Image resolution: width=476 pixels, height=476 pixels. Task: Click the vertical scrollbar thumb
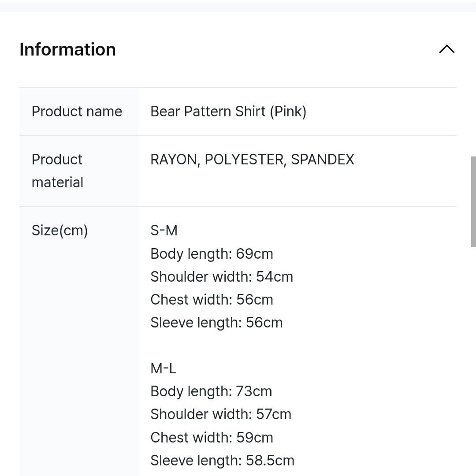[473, 201]
